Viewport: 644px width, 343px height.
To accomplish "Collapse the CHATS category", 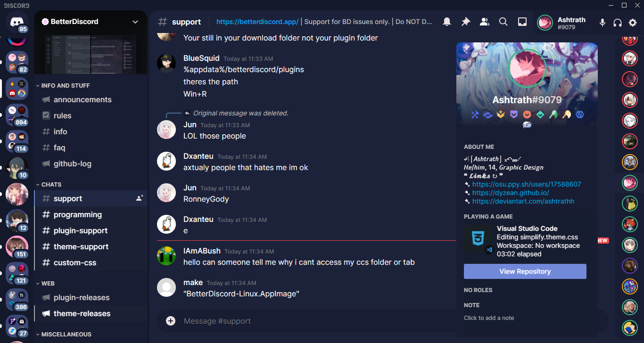I will 49,185.
